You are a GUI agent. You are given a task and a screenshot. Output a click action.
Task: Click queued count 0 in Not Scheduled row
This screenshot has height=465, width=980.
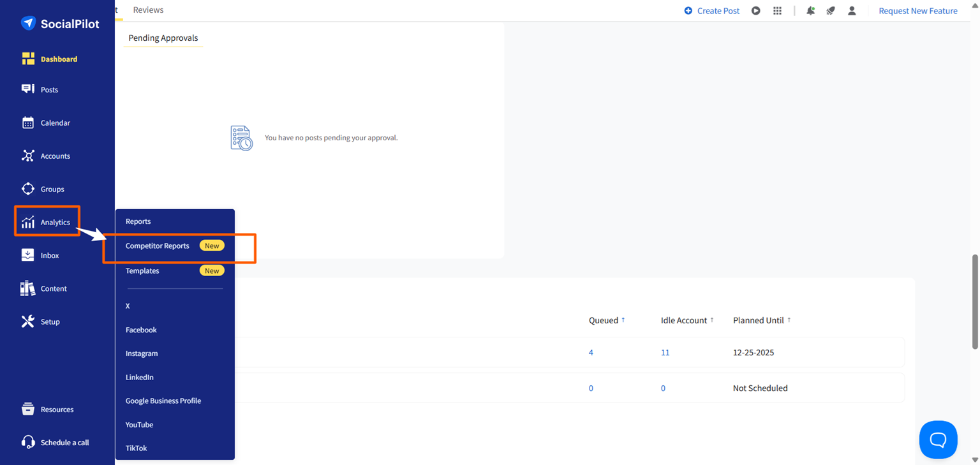point(591,388)
